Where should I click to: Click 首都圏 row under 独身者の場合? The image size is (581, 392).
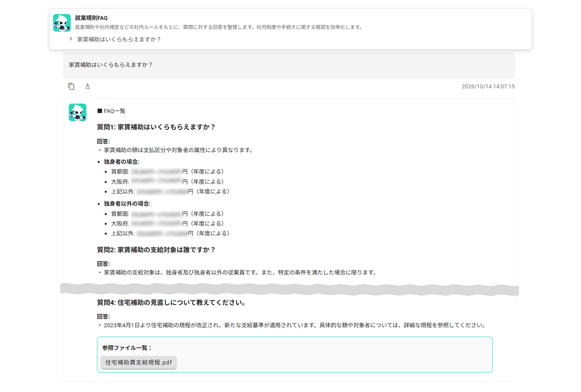coord(167,172)
